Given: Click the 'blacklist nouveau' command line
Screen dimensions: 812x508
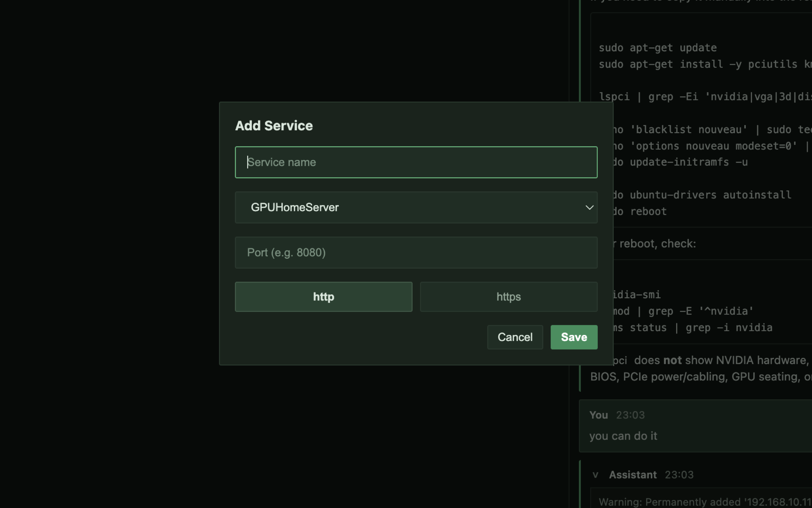Looking at the screenshot, I should click(x=712, y=129).
